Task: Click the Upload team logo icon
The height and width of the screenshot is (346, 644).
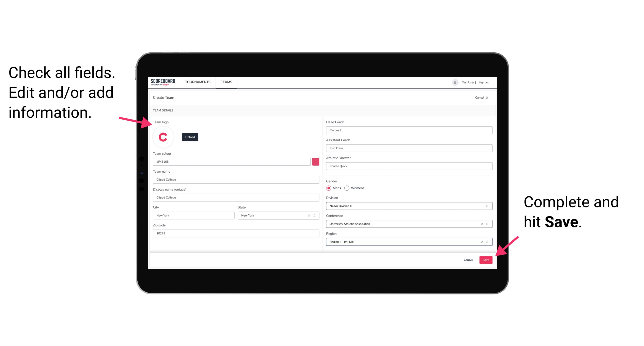Action: tap(190, 137)
